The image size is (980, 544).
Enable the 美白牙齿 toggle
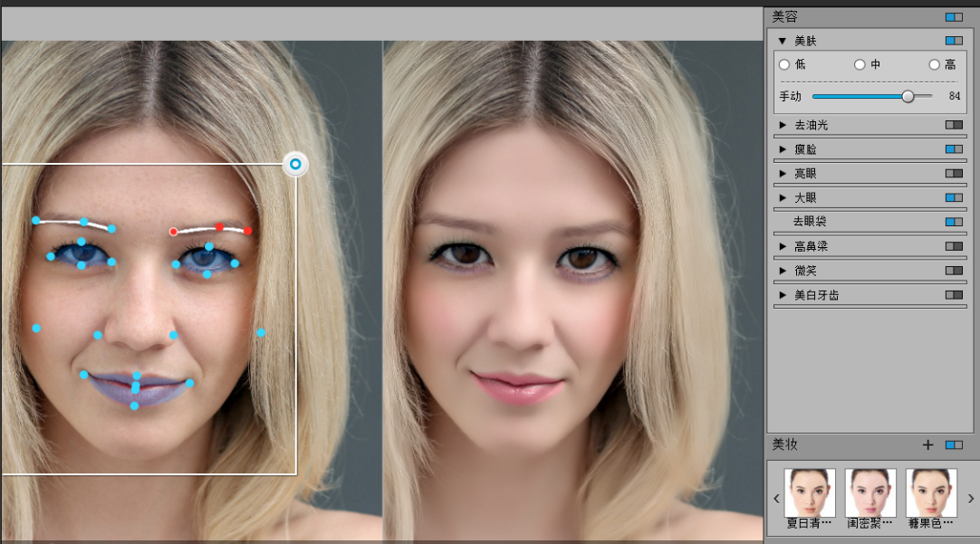(x=954, y=295)
